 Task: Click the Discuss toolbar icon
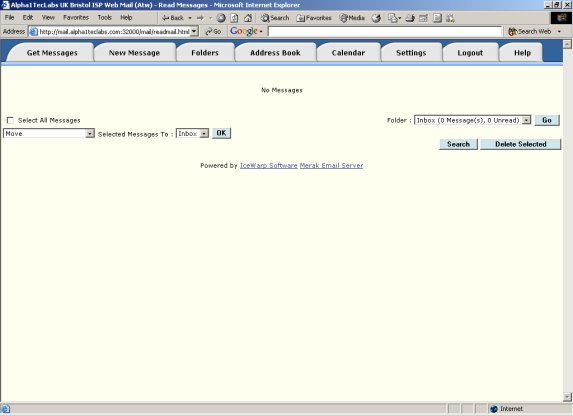[x=437, y=18]
